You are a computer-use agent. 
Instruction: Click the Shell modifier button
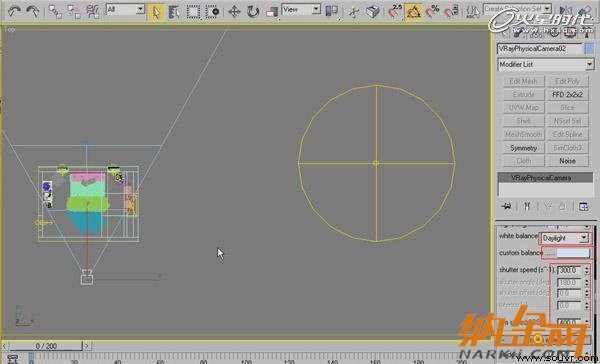[x=523, y=121]
